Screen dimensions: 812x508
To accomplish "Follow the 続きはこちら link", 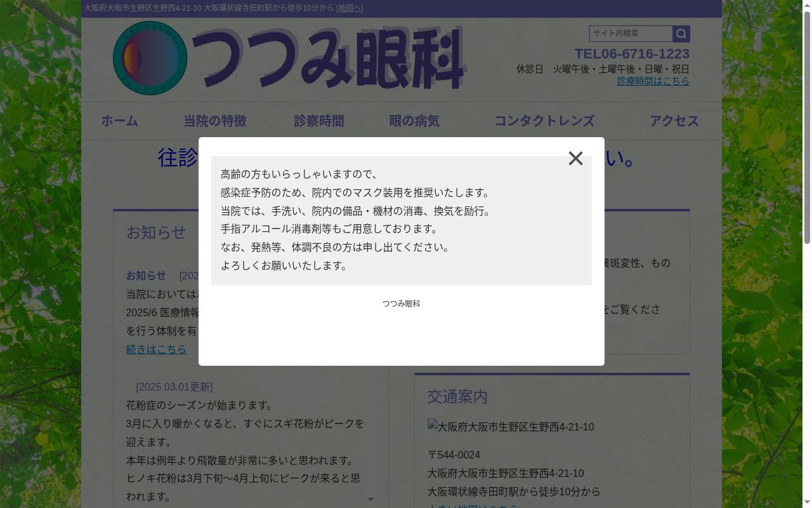I will [x=157, y=349].
